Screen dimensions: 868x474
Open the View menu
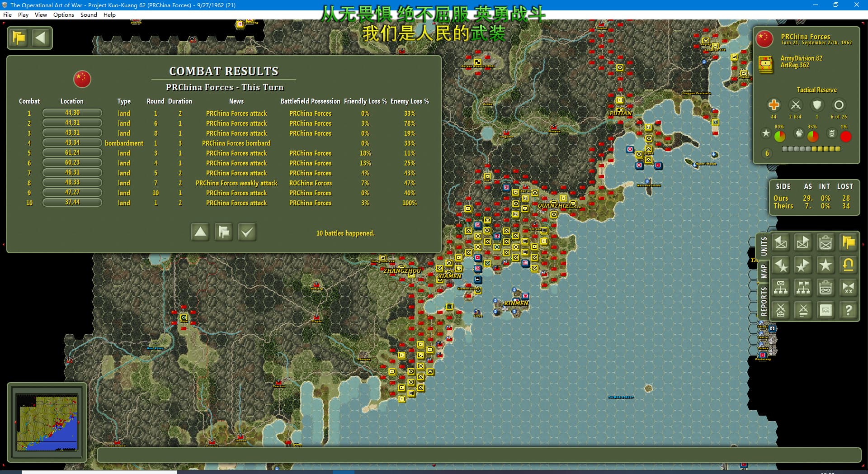tap(41, 14)
